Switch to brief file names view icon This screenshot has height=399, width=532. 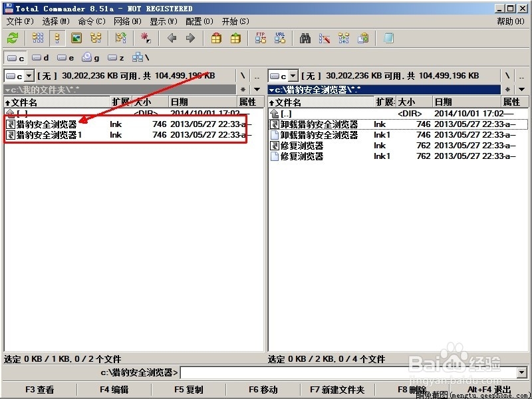[38, 38]
